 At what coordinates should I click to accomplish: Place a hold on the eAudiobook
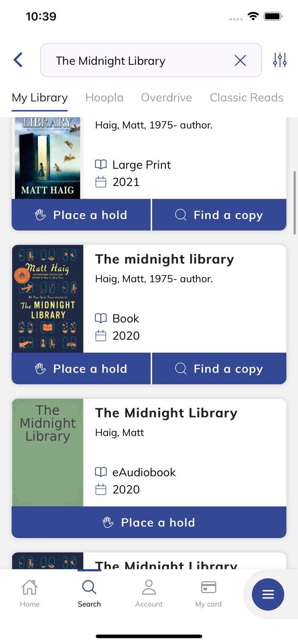click(x=149, y=522)
